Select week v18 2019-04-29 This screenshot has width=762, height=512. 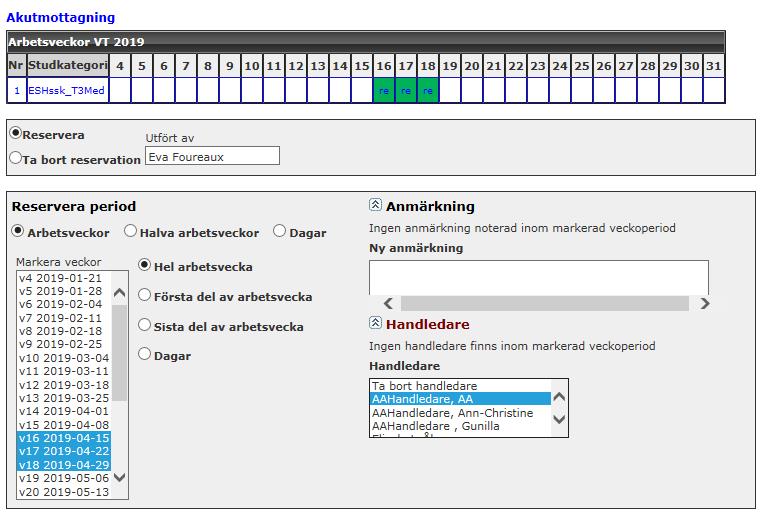coord(64,464)
